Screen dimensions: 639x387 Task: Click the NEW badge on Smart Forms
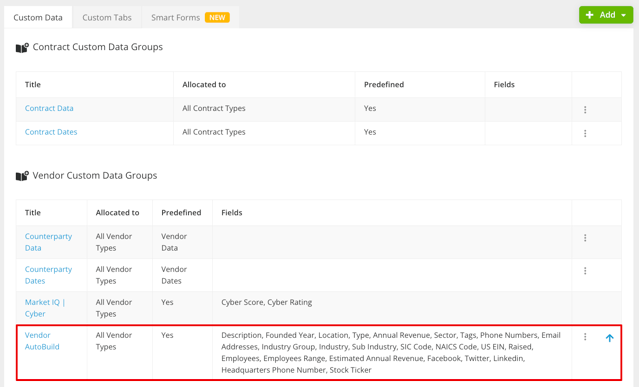(x=217, y=18)
